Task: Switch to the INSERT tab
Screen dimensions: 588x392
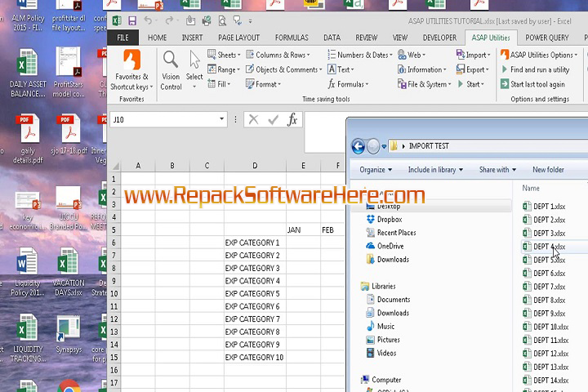Action: pyautogui.click(x=192, y=38)
